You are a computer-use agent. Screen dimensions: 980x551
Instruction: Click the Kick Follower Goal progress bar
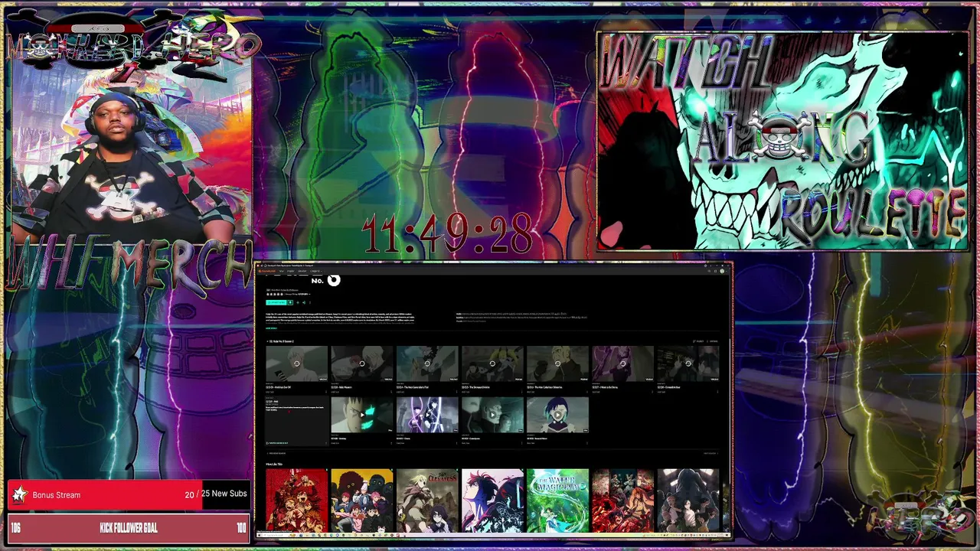click(128, 528)
